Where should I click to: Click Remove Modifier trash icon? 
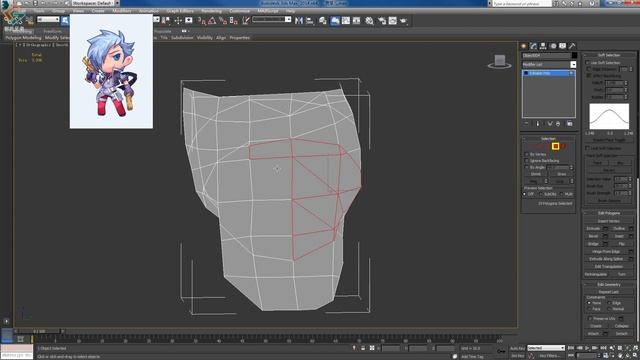click(x=558, y=124)
